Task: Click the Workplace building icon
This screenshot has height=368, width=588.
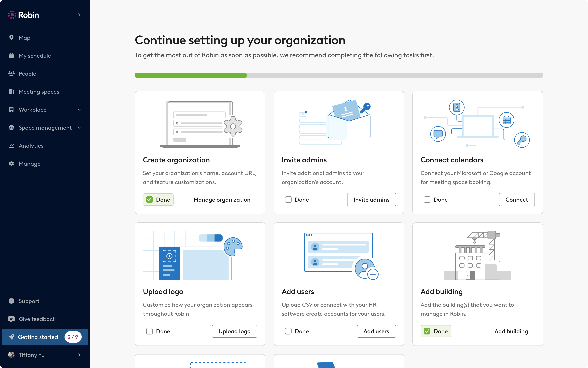Action: click(11, 110)
